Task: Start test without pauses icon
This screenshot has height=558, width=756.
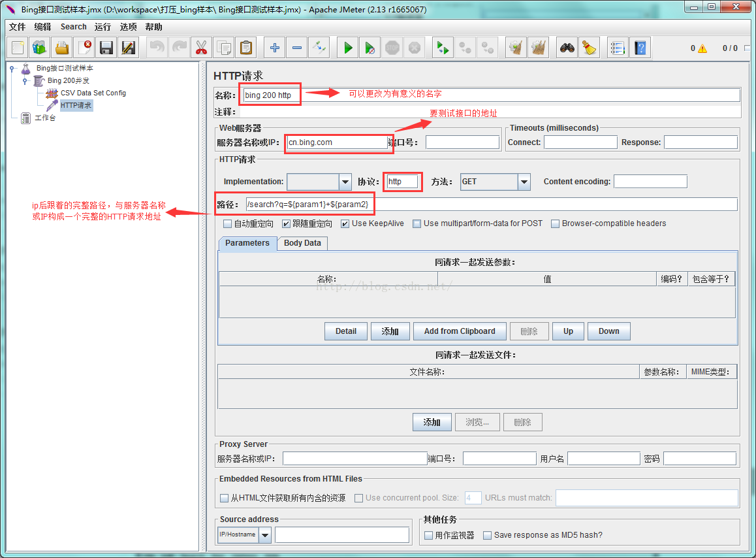Action: [370, 48]
